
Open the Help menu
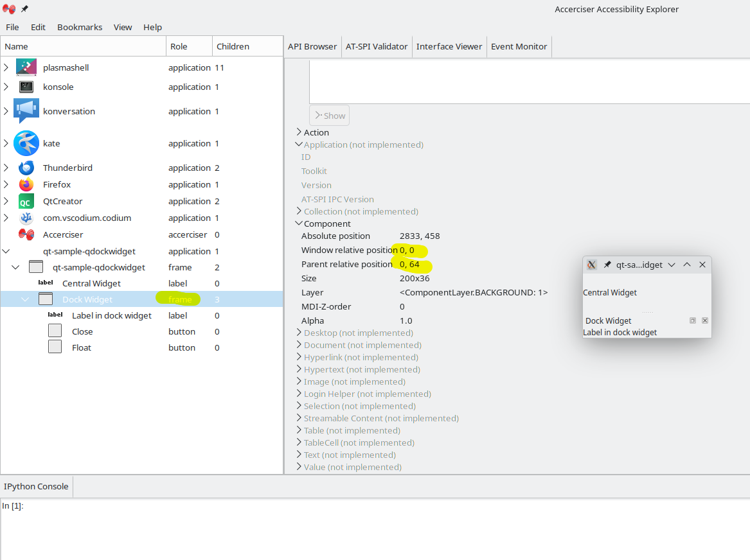152,27
